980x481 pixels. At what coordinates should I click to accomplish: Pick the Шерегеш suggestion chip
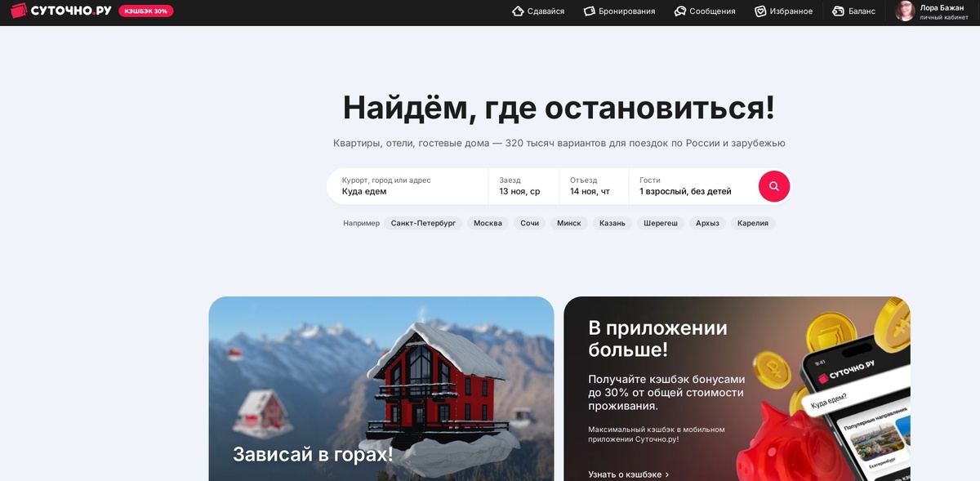coord(661,223)
